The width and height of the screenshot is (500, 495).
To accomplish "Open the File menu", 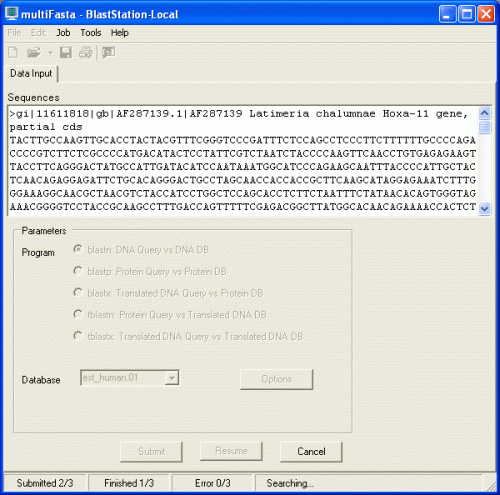I will (14, 33).
